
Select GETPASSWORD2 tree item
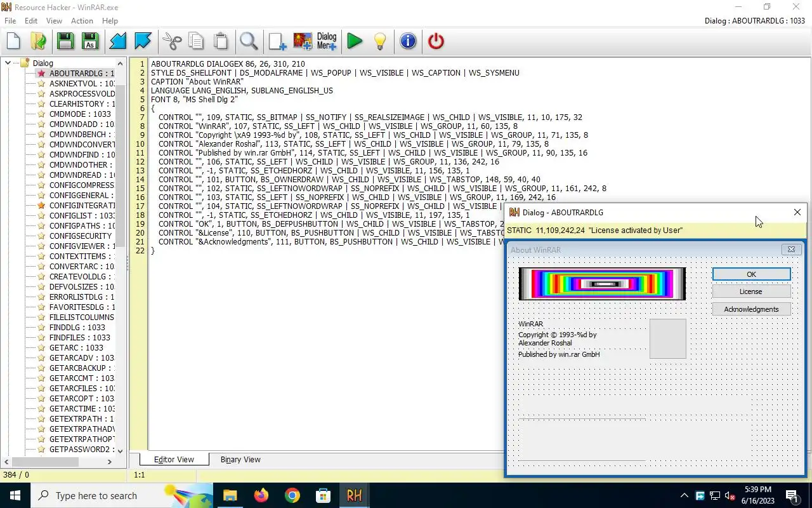(82, 450)
